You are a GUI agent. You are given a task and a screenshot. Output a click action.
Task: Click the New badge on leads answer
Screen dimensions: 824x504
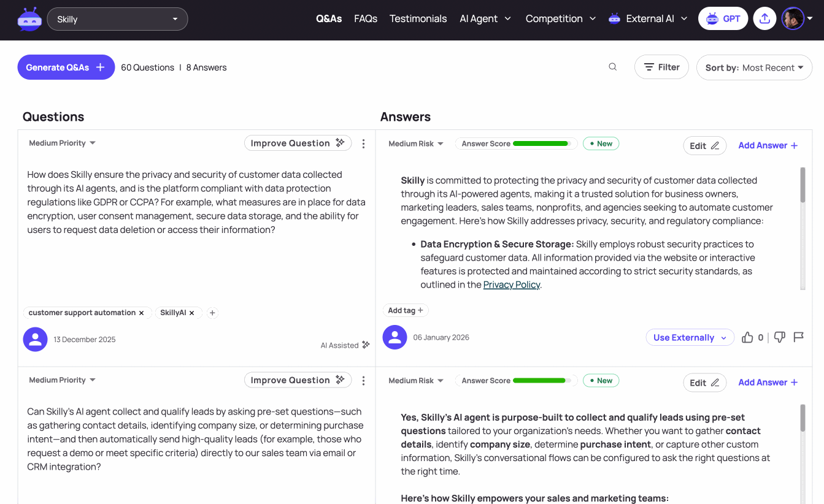click(601, 381)
